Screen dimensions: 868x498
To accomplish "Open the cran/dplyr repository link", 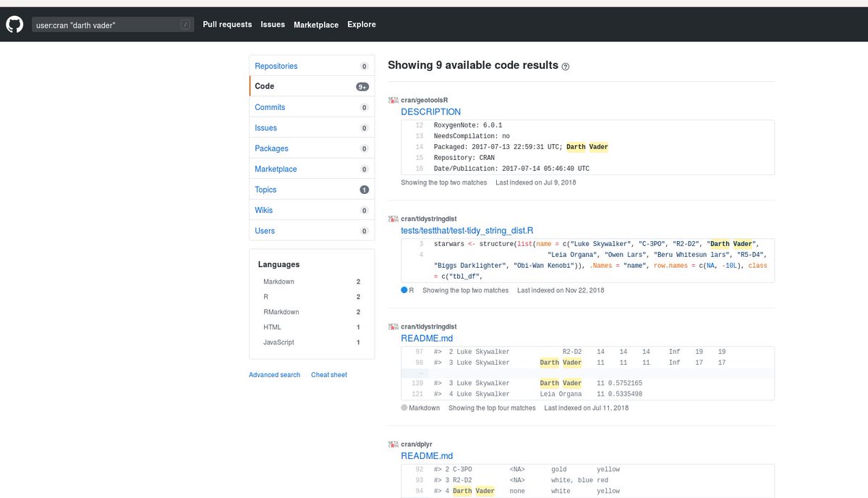I will [416, 443].
